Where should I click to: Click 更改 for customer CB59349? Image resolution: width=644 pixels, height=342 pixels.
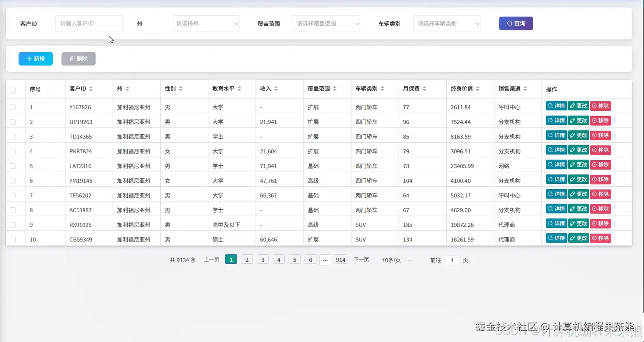(579, 238)
